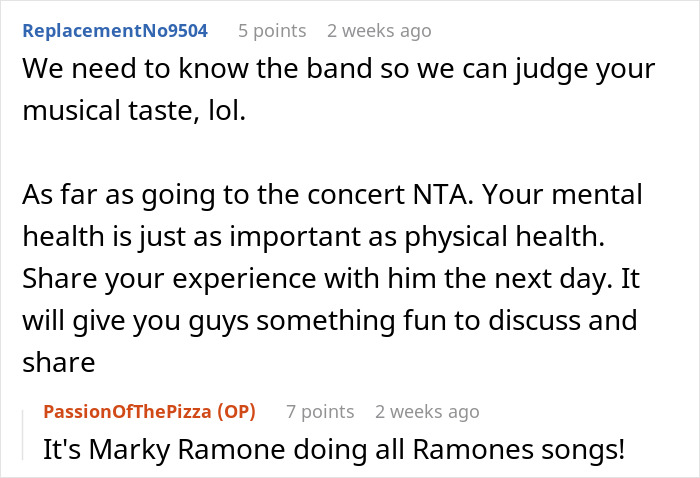The height and width of the screenshot is (478, 700).
Task: Click the reply's 2 weeks ago timestamp
Action: (427, 411)
